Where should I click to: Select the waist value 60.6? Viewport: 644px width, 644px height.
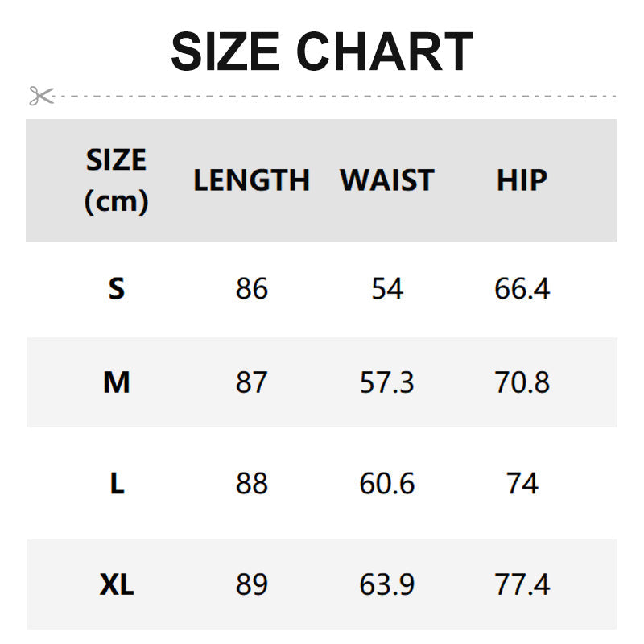click(386, 484)
